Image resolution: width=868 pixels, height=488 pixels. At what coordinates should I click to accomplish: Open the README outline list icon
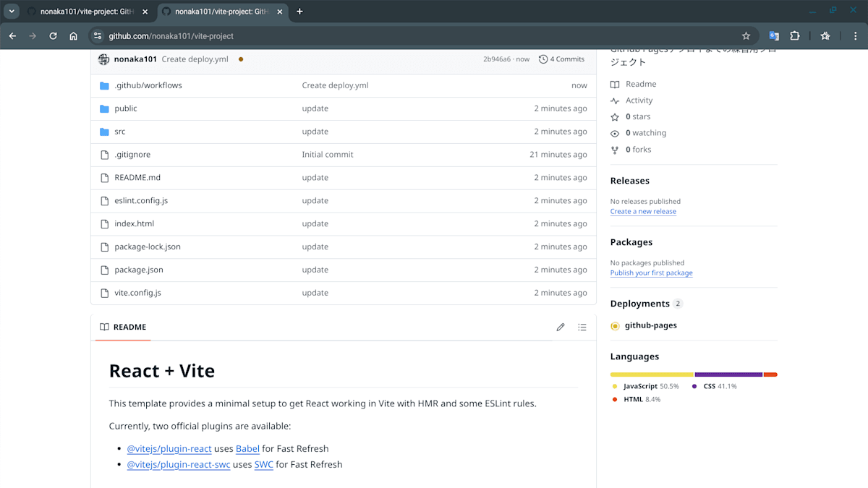pyautogui.click(x=582, y=328)
